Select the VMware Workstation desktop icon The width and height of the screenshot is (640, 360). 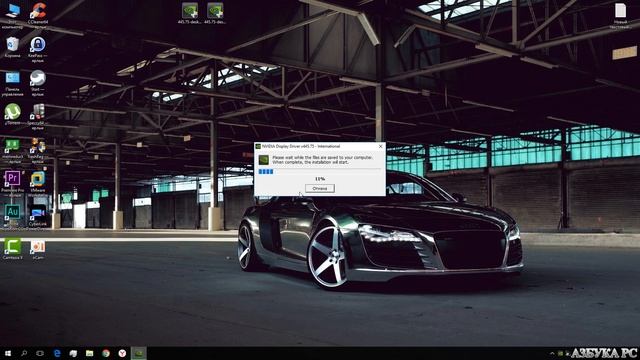tap(38, 184)
